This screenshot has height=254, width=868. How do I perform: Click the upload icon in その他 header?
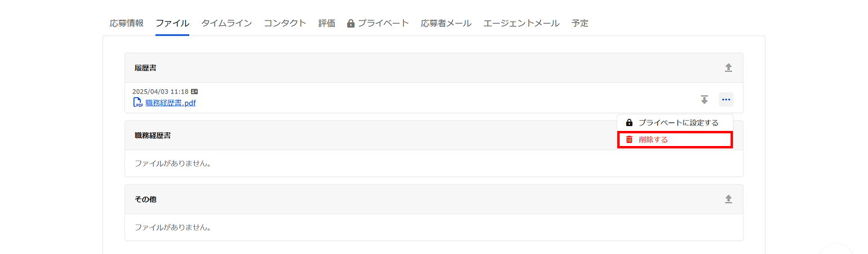[728, 199]
